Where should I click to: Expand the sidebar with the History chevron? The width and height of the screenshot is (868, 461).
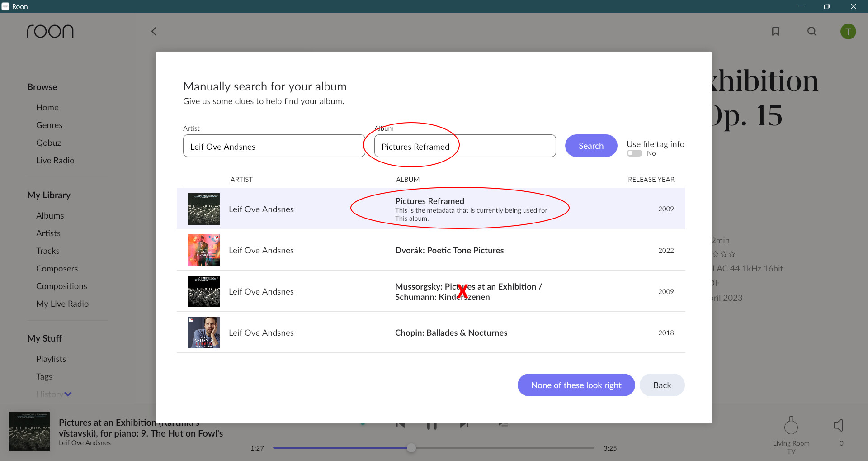coord(68,394)
